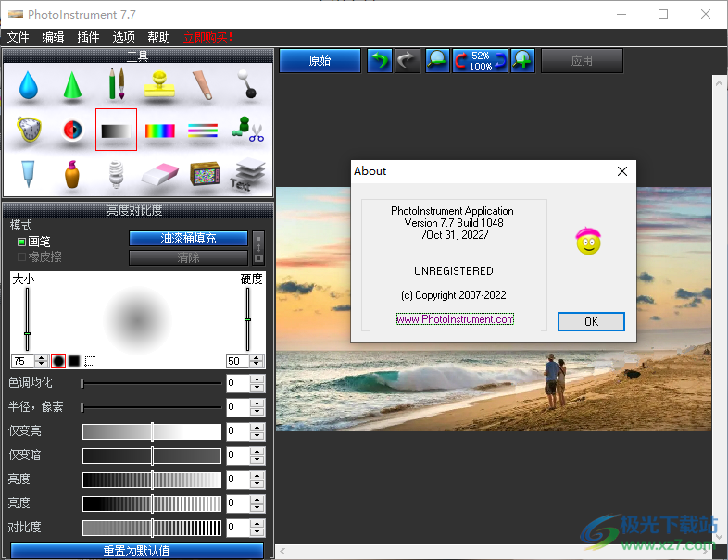Click the 应用 apply button

click(x=582, y=61)
